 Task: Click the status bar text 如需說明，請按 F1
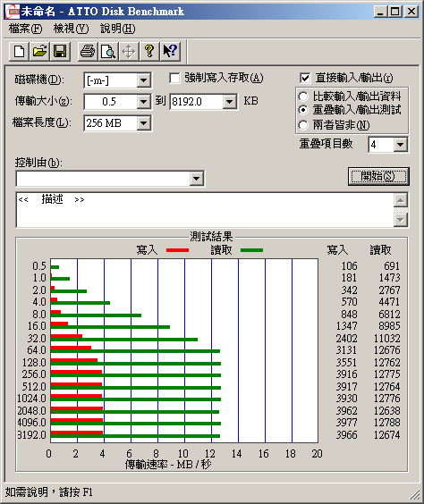pos(49,492)
